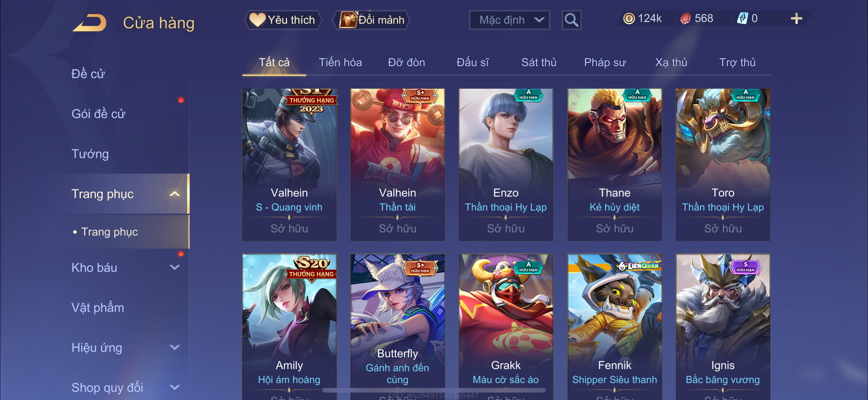Tap the plus icon to add currency

[x=796, y=19]
